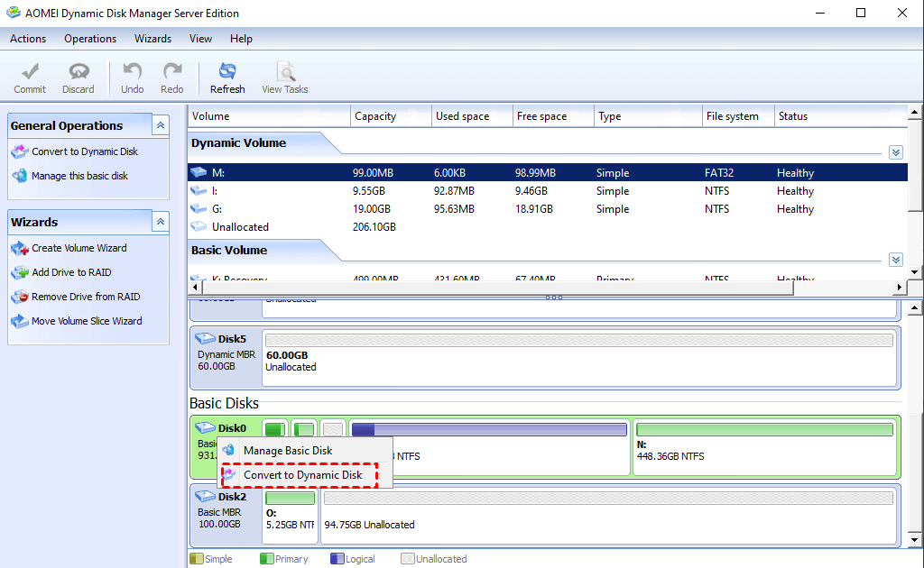Click the Convert to Dynamic Disk sidebar link

[x=85, y=151]
